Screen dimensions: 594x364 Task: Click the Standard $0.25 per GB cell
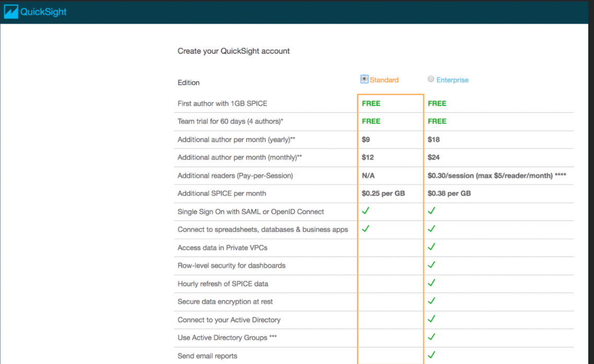[x=383, y=193]
